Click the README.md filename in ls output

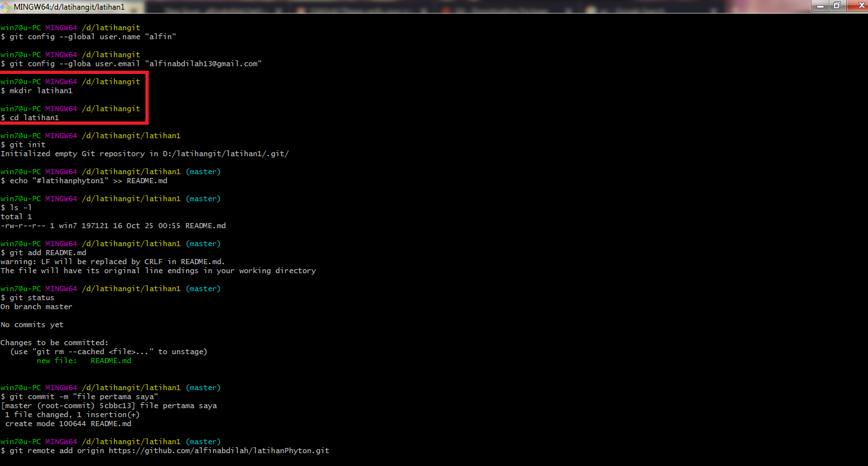[x=205, y=225]
